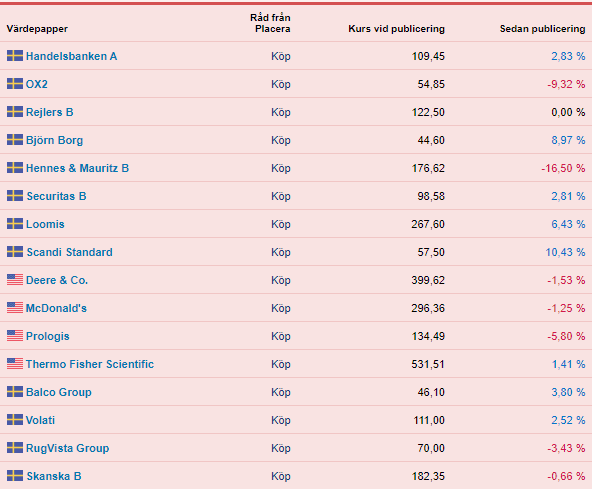The image size is (592, 489).
Task: Select the price 98,58 for Securitas B
Action: coord(431,196)
